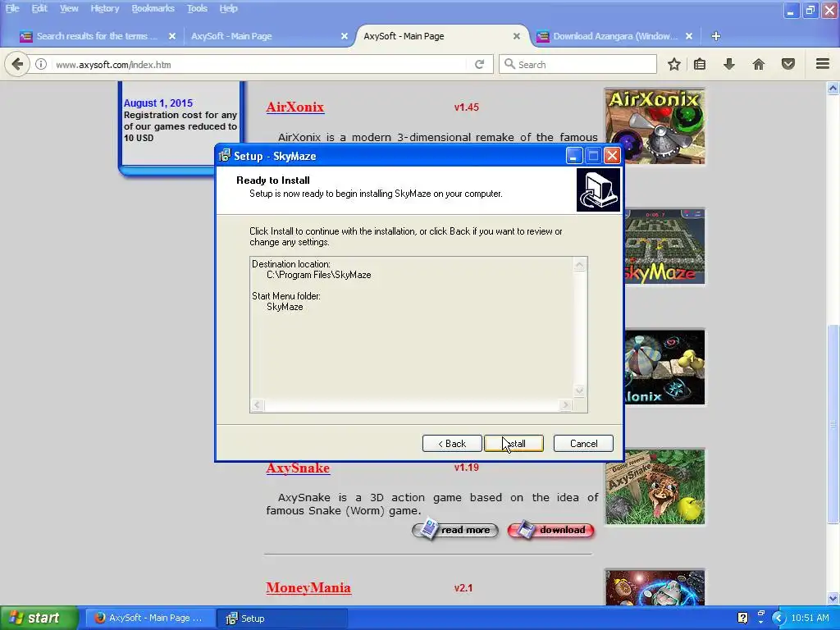Switch to the Search results tab
This screenshot has width=840, height=630.
pos(97,36)
